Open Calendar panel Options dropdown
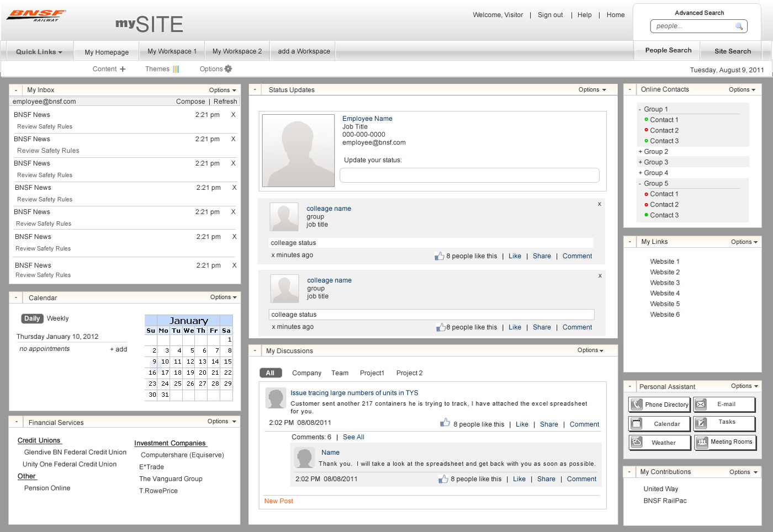This screenshot has height=532, width=773. pyautogui.click(x=224, y=297)
